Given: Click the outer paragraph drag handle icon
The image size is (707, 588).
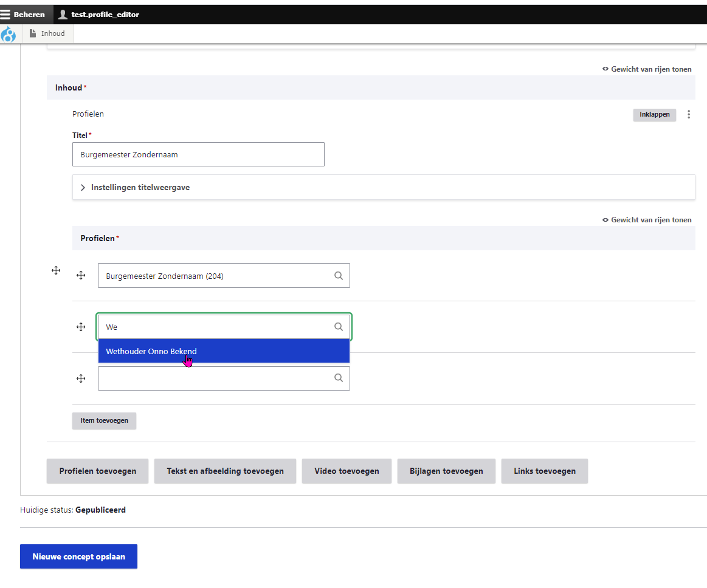Looking at the screenshot, I should pyautogui.click(x=56, y=270).
